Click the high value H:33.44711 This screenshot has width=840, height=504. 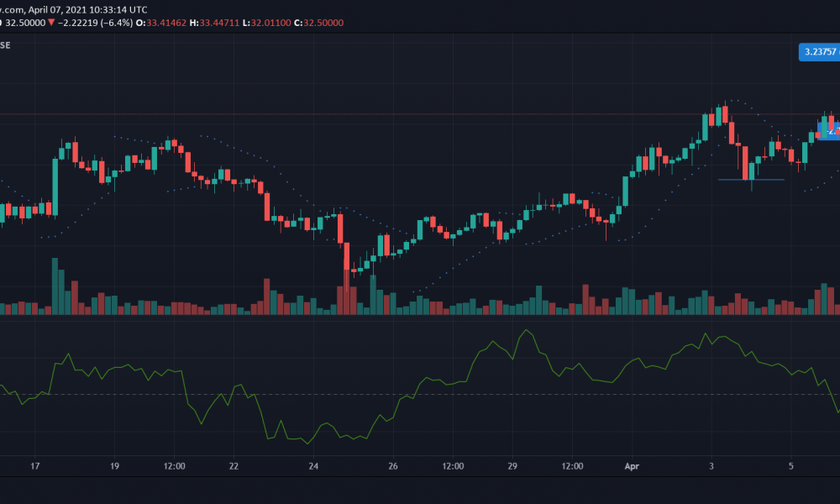pos(214,23)
